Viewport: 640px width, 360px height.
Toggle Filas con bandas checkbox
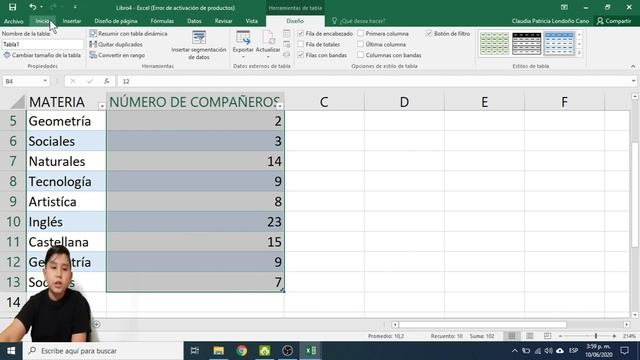301,55
